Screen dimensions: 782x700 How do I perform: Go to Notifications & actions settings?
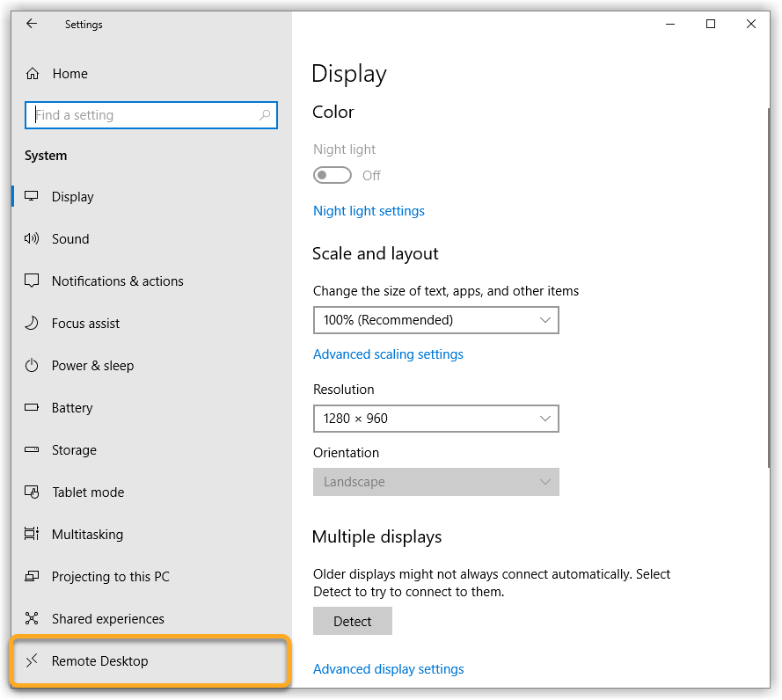[x=117, y=281]
